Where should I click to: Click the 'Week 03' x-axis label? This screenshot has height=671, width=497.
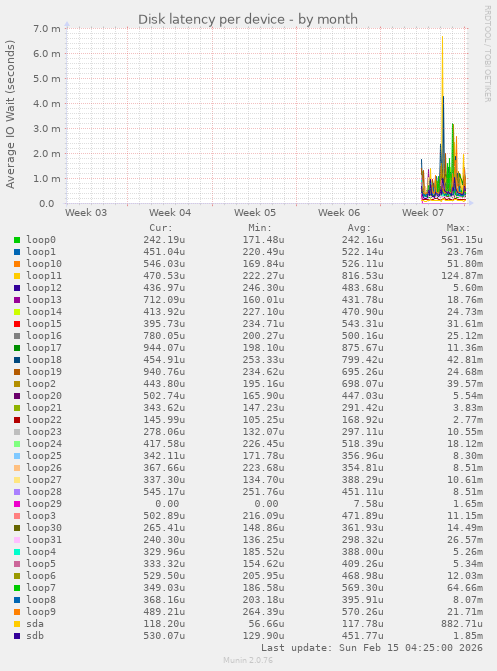click(x=86, y=212)
